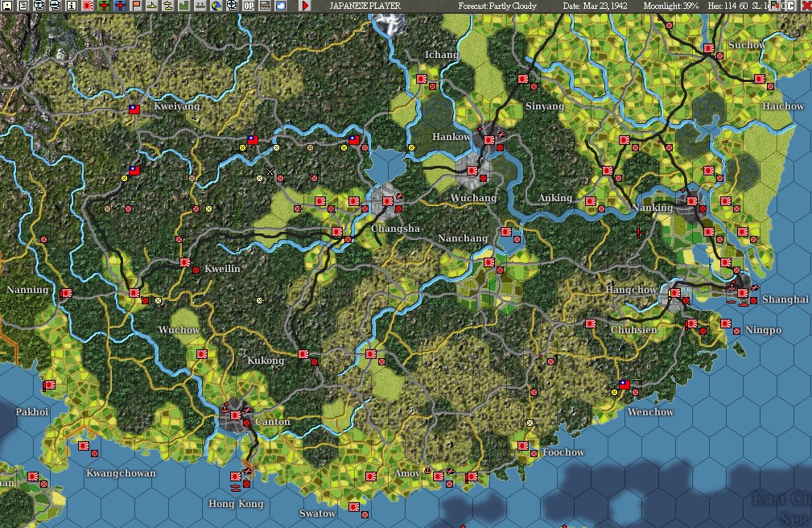
Task: Select the Shanghai base flag icon
Action: click(743, 293)
